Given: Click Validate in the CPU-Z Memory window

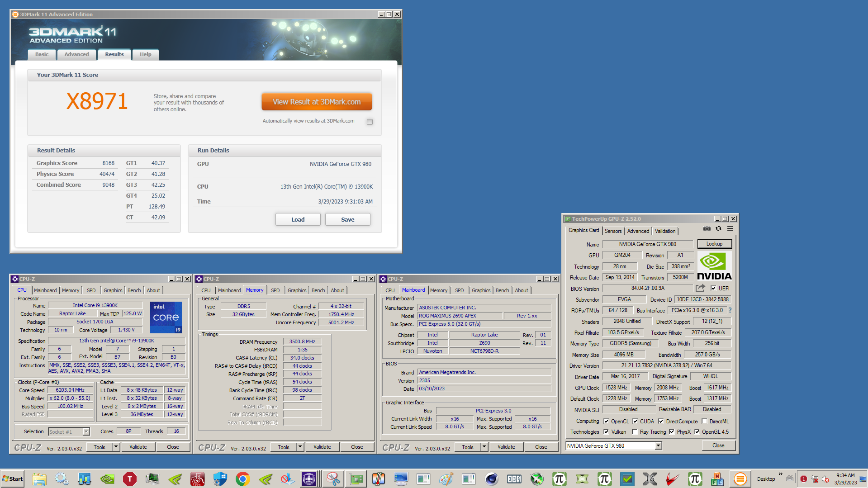Looking at the screenshot, I should (x=322, y=447).
